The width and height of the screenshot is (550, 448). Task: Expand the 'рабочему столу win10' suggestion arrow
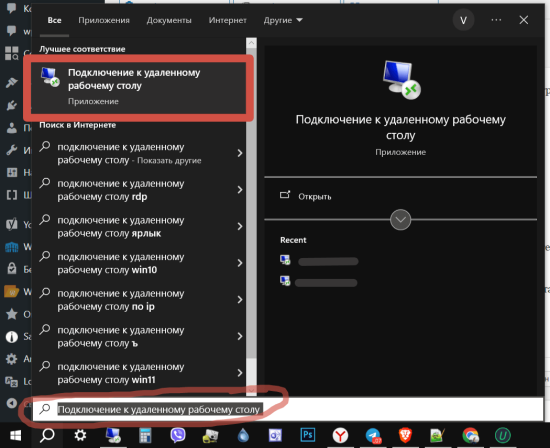(x=240, y=263)
